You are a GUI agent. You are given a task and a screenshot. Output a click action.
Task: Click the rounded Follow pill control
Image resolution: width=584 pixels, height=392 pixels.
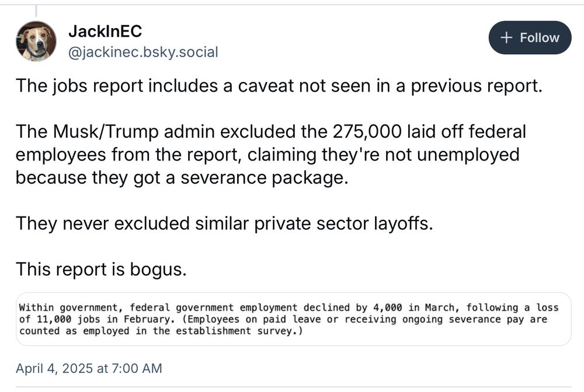(529, 37)
